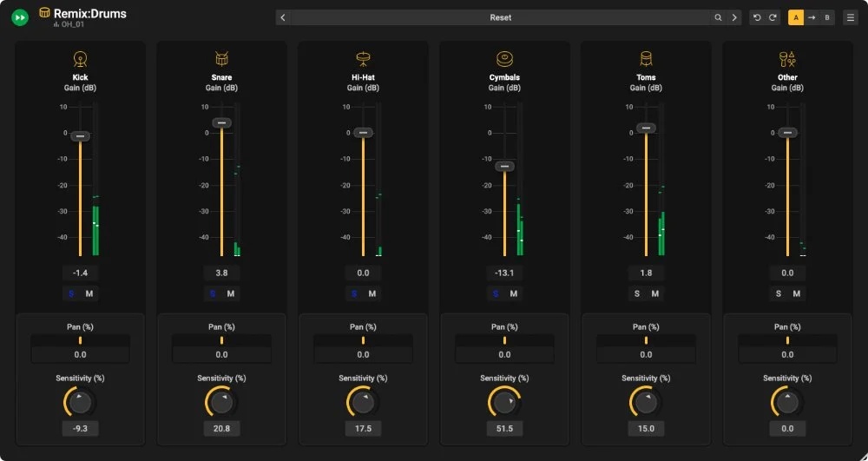Screen dimensions: 868x461
Task: Mute the Kick channel
Action: pyautogui.click(x=89, y=293)
